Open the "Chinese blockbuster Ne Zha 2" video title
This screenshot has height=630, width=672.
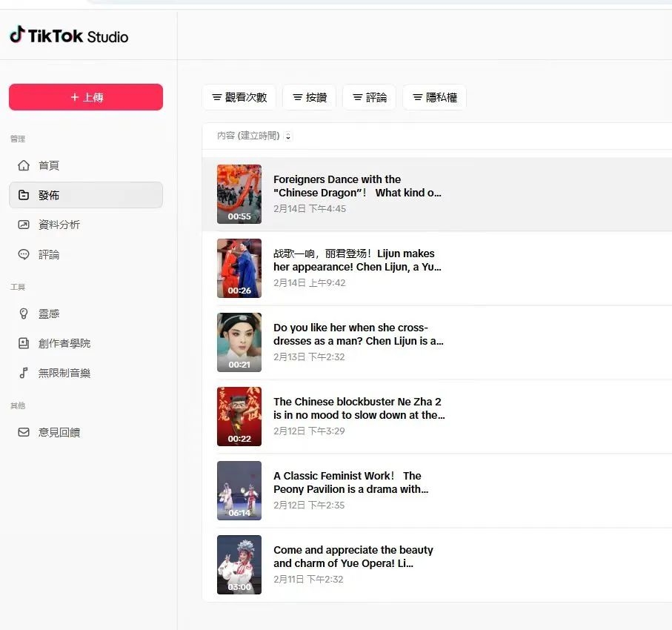pyautogui.click(x=359, y=408)
